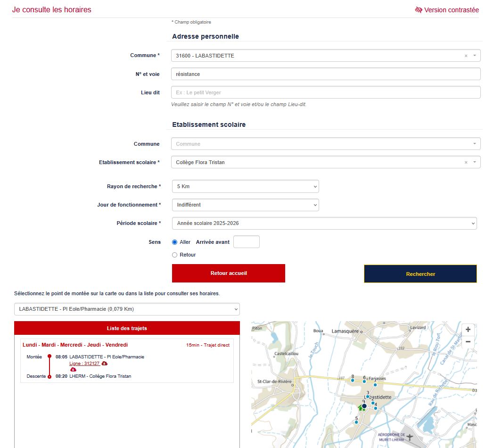Click the 08:05 departure time

pos(61,357)
